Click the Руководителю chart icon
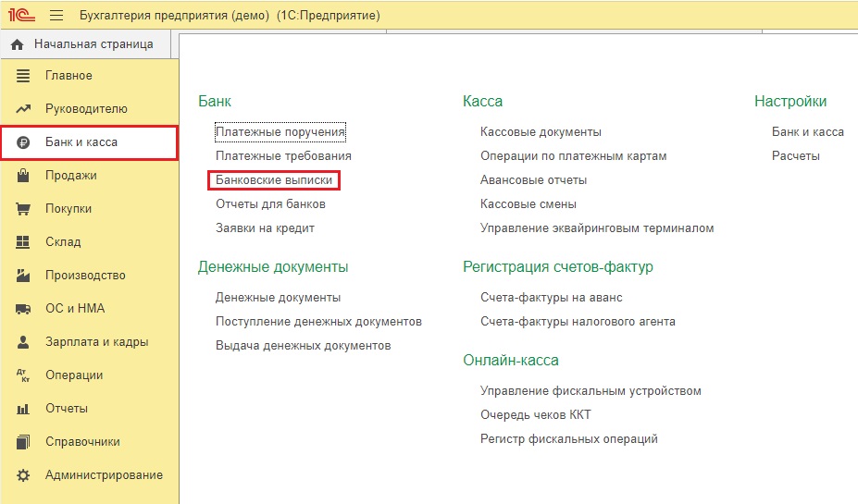The width and height of the screenshot is (858, 504). pyautogui.click(x=24, y=109)
